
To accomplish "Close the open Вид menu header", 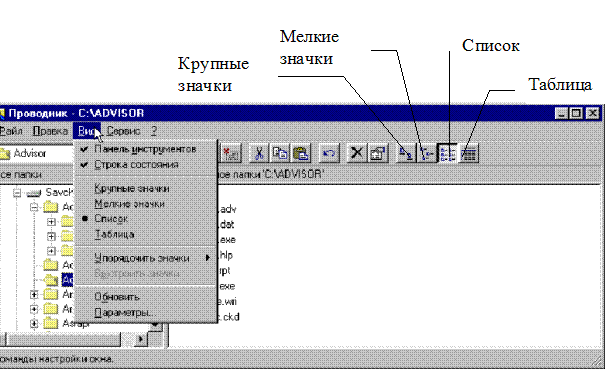I will [87, 131].
